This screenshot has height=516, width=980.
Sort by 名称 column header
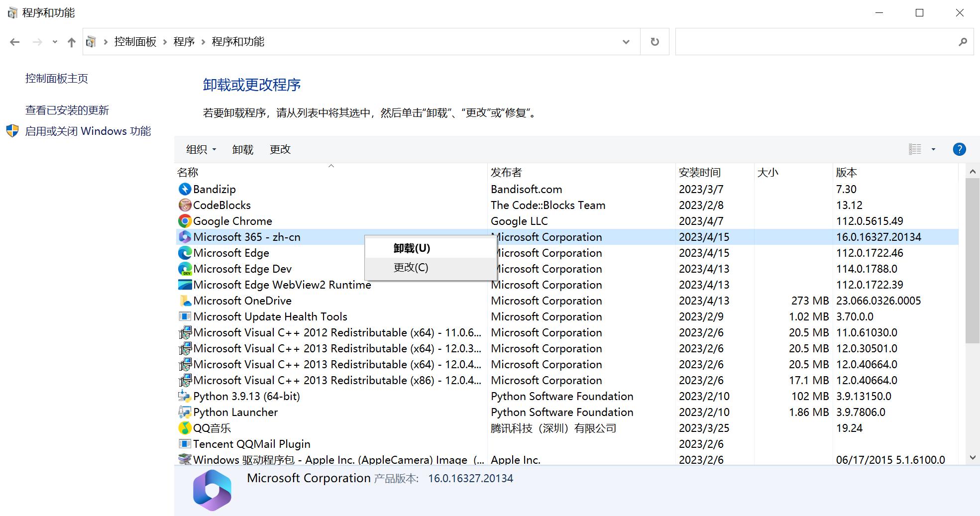331,172
